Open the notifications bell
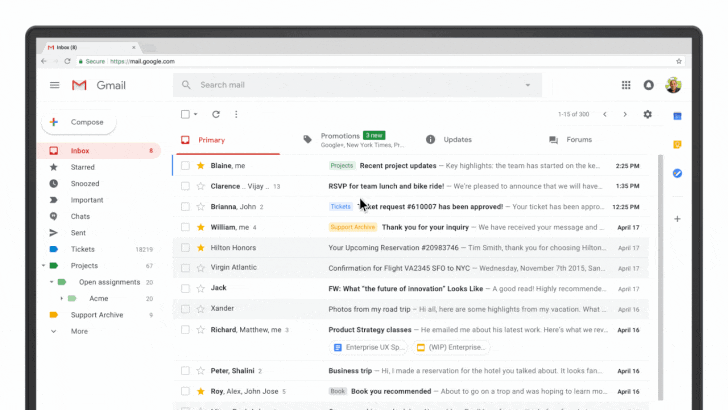The image size is (728, 410). click(649, 85)
